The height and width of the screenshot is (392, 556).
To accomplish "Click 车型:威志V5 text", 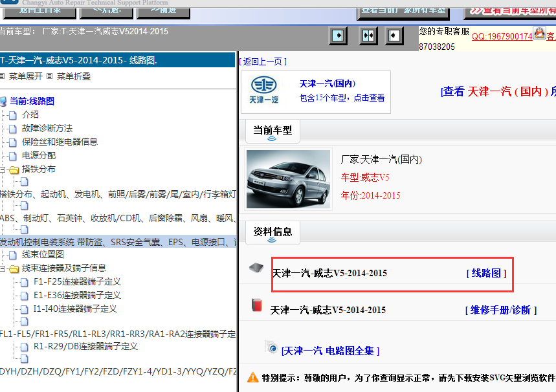I will 365,177.
